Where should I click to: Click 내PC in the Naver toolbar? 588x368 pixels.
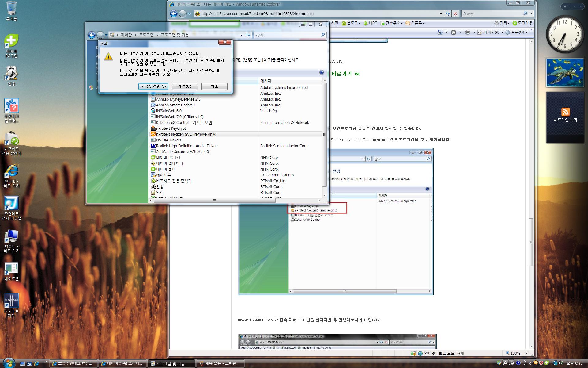click(x=370, y=23)
